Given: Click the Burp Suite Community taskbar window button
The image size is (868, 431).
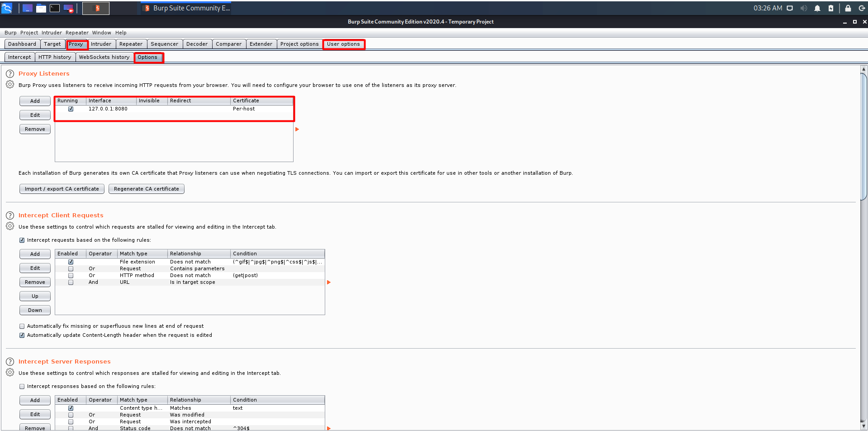Looking at the screenshot, I should (x=186, y=8).
